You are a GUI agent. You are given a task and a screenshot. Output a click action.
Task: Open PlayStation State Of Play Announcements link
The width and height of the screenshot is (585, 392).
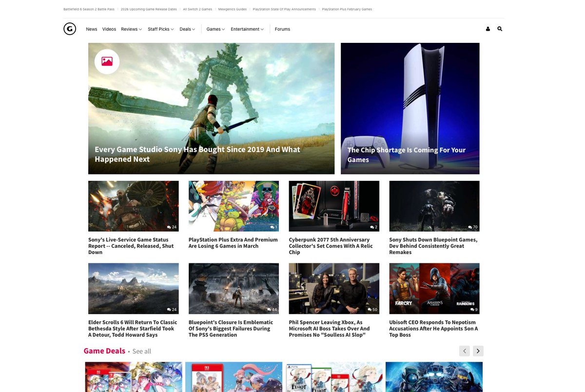tap(284, 9)
